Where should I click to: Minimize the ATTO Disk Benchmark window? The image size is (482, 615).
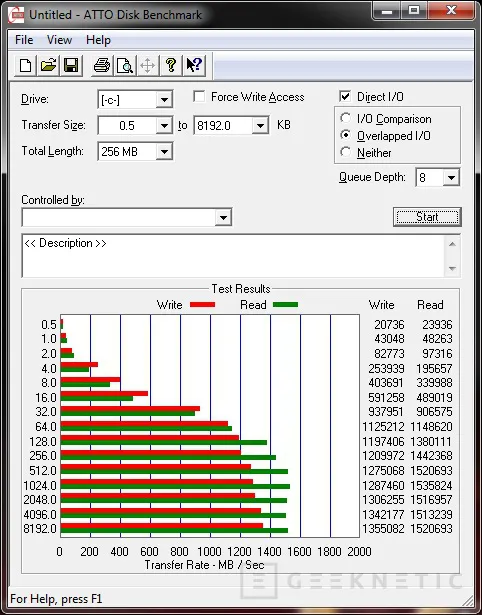(387, 11)
